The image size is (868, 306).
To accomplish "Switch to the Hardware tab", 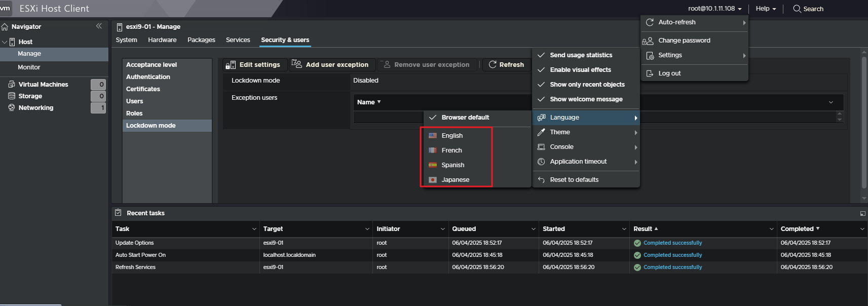I will [x=162, y=40].
